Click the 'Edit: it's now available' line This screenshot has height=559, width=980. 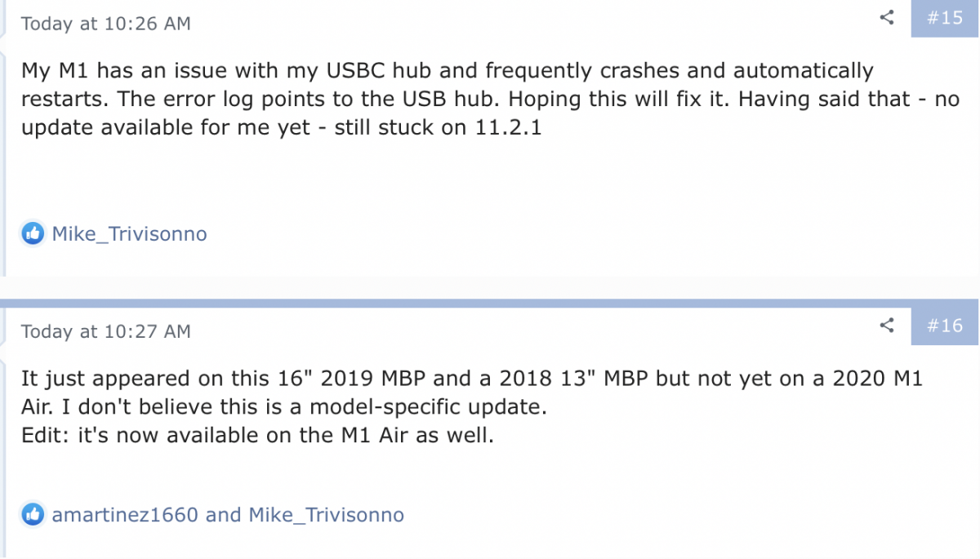click(x=257, y=435)
